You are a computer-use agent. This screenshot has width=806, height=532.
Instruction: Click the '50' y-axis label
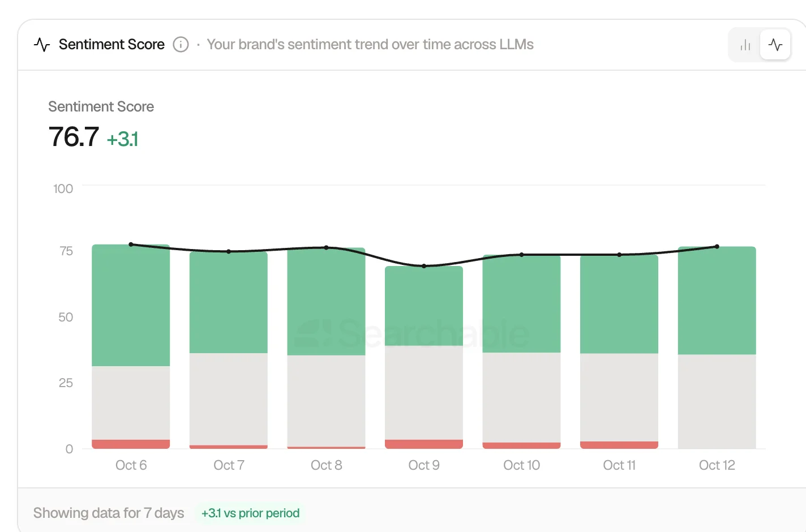[x=66, y=318]
